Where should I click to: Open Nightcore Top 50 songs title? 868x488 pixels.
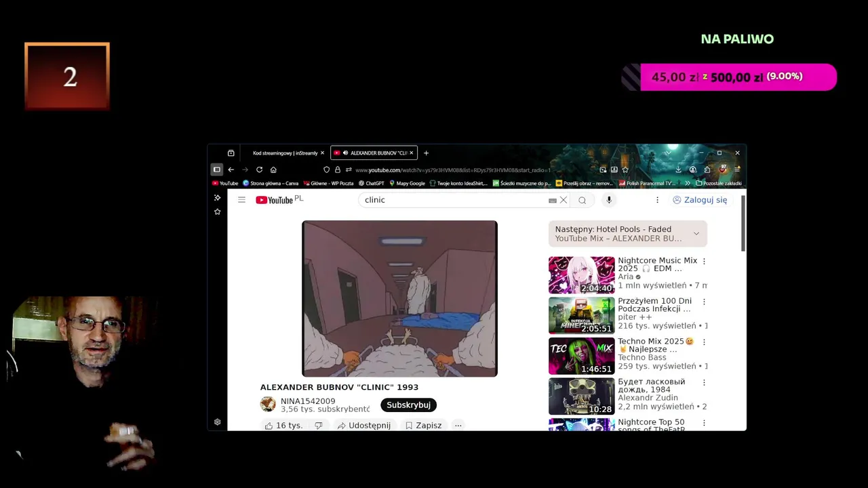click(x=652, y=425)
